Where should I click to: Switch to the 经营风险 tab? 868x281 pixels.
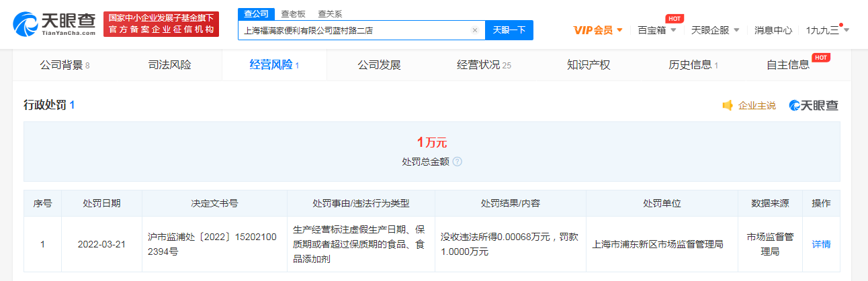point(274,65)
